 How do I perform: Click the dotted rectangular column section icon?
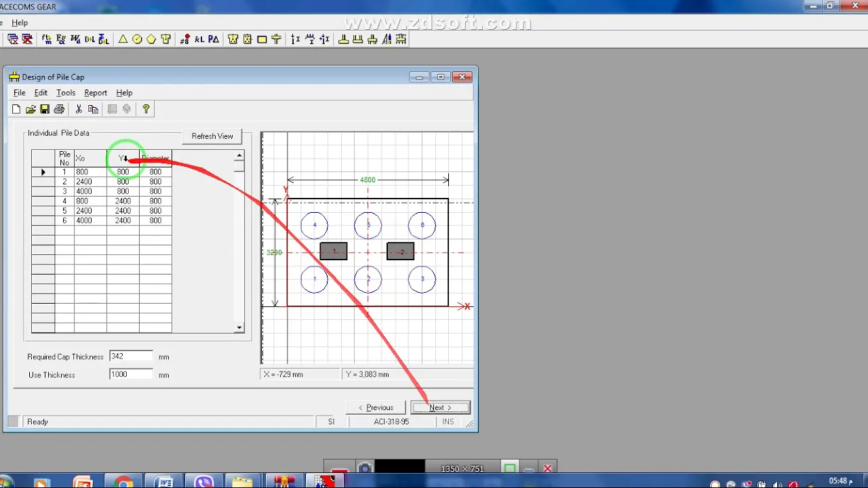tap(248, 39)
